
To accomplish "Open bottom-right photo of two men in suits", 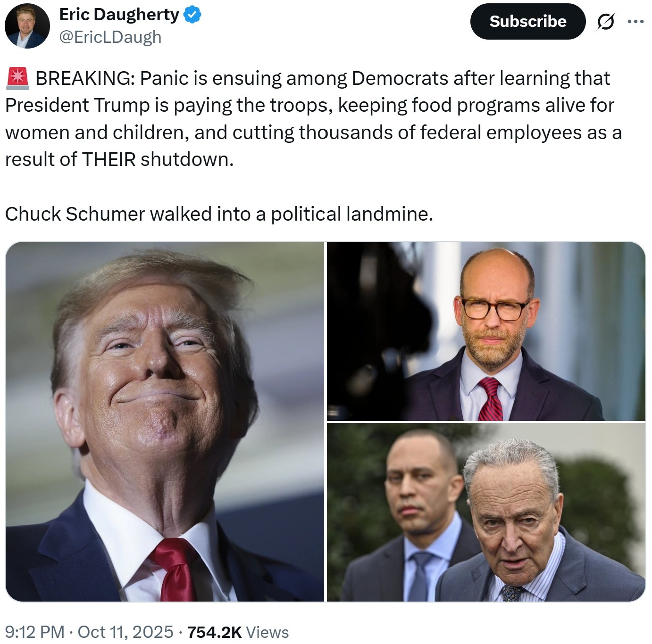I will 486,512.
